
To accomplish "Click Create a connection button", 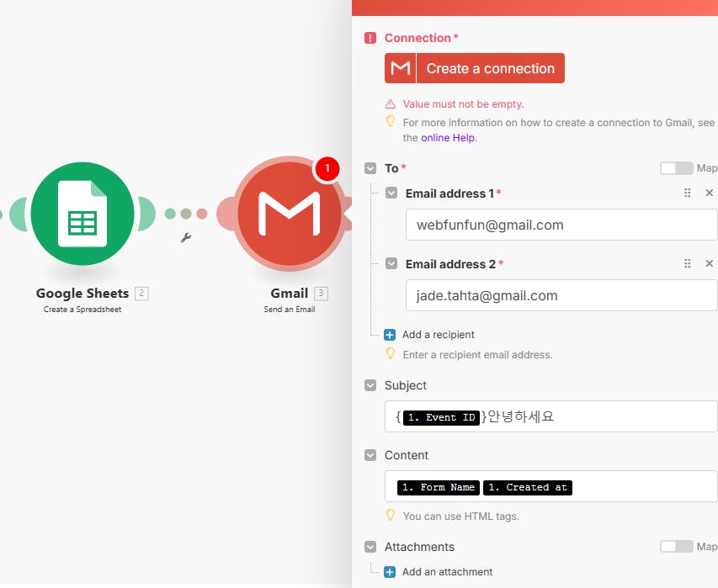I will [x=475, y=68].
